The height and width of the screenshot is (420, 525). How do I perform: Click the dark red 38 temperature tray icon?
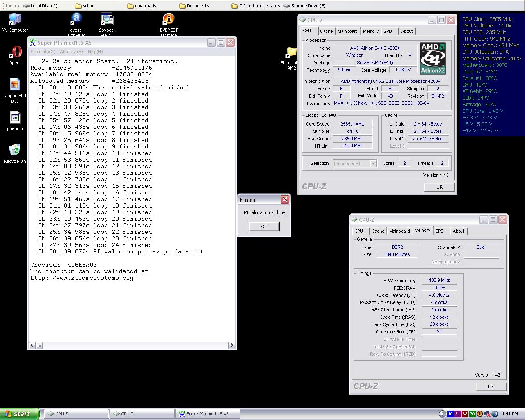[465, 414]
